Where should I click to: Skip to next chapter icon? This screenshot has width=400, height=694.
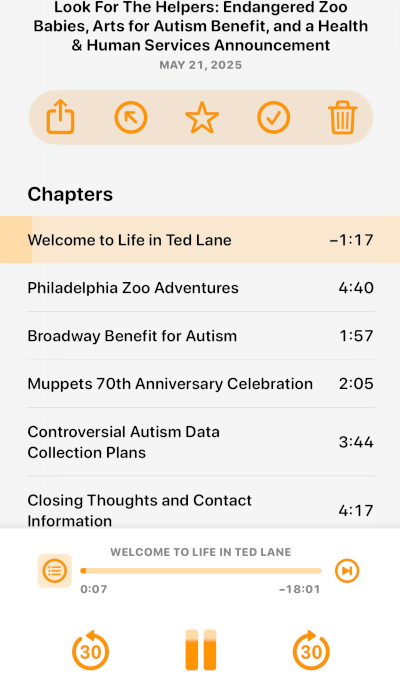(x=347, y=571)
